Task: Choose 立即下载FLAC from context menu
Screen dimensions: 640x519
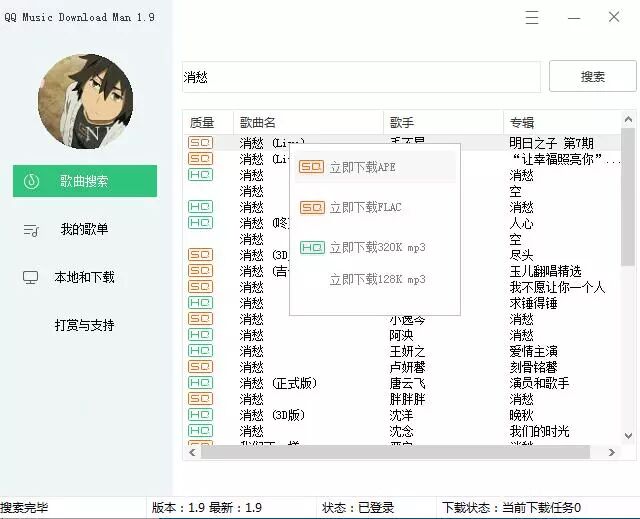Action: 366,207
